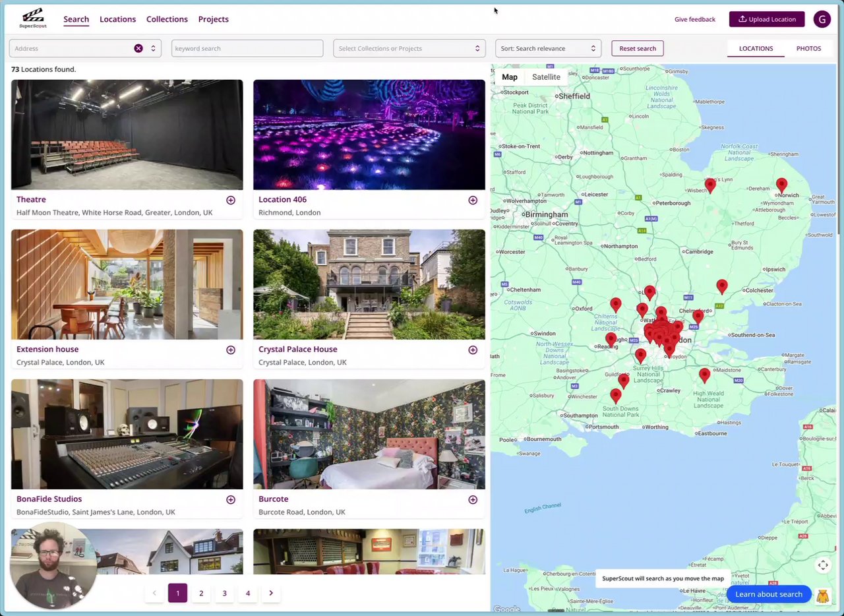Open the Sort: Search relevance dropdown
The height and width of the screenshot is (616, 844).
coord(548,48)
